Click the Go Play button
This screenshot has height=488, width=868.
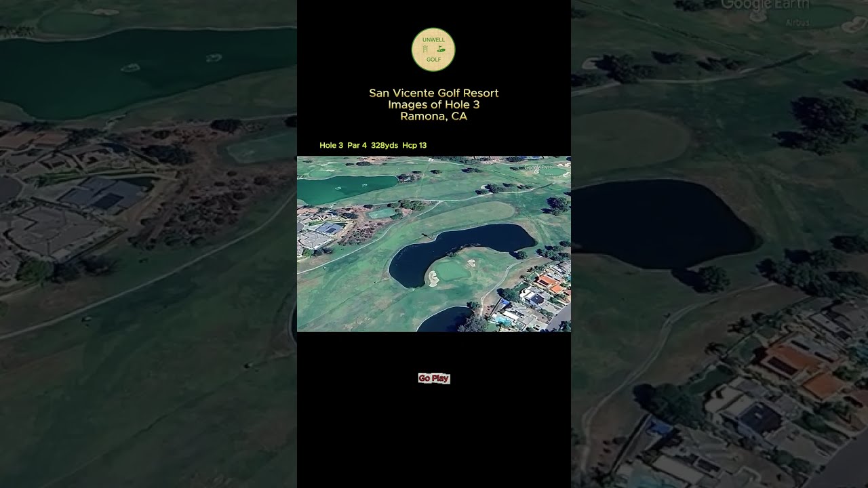pos(434,378)
